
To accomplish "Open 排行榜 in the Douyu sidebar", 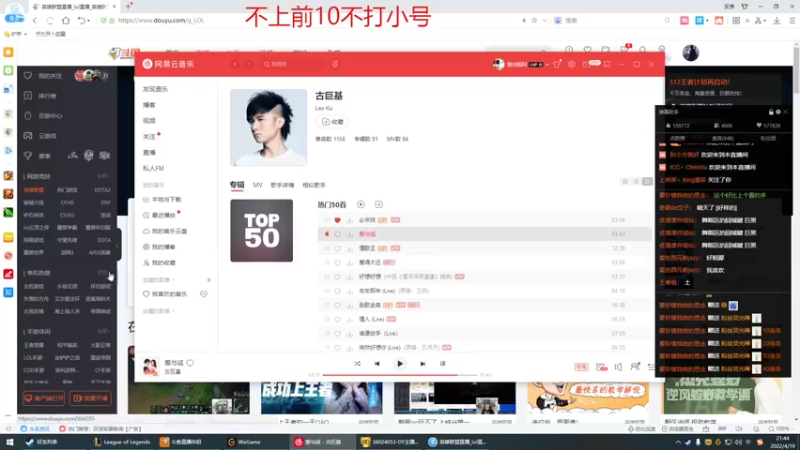I will 47,96.
